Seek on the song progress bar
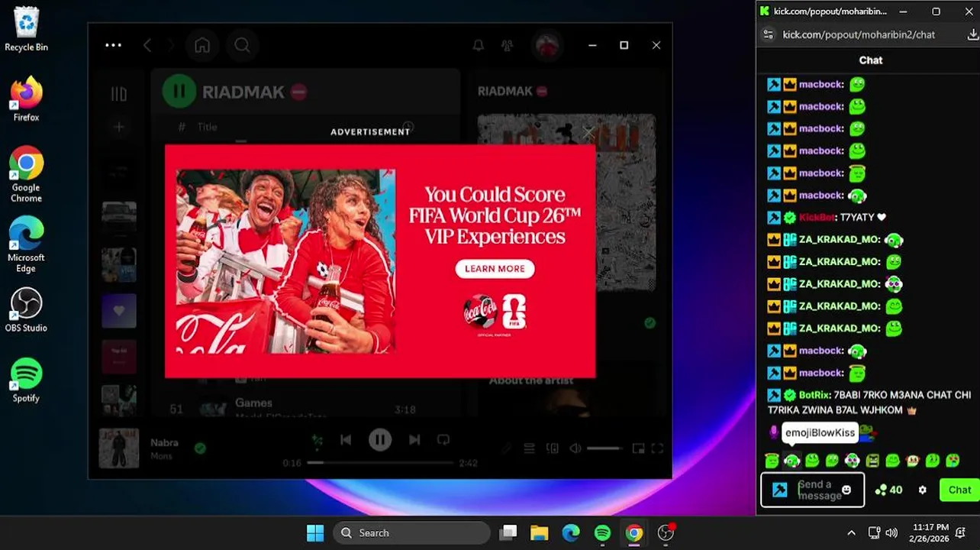The height and width of the screenshot is (550, 980). coord(380,463)
